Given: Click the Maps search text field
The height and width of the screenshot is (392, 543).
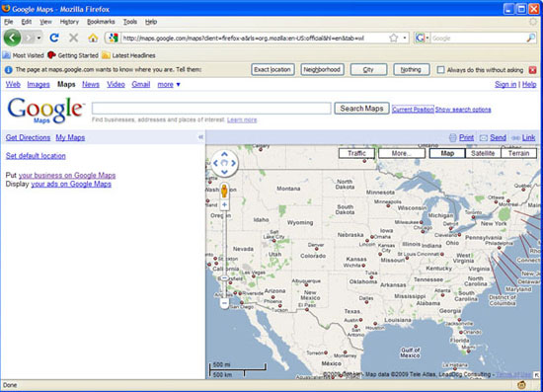Looking at the screenshot, I should pos(211,109).
